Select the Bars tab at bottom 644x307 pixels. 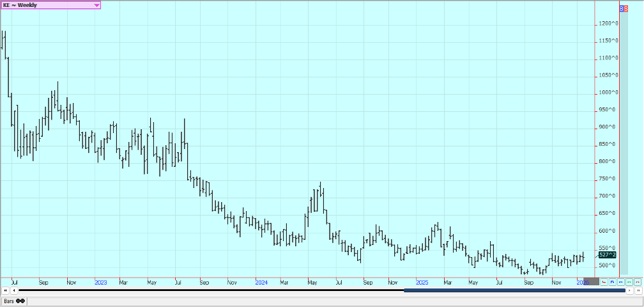(x=13, y=301)
